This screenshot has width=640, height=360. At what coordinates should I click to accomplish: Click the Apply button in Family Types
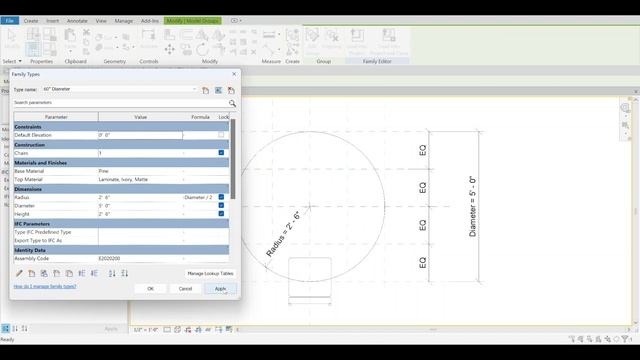click(220, 289)
